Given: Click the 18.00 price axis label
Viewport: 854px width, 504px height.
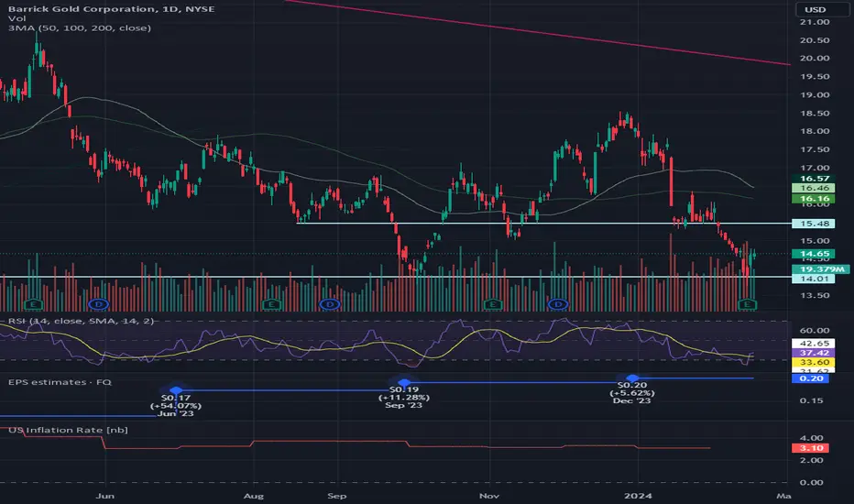Looking at the screenshot, I should pyautogui.click(x=815, y=131).
